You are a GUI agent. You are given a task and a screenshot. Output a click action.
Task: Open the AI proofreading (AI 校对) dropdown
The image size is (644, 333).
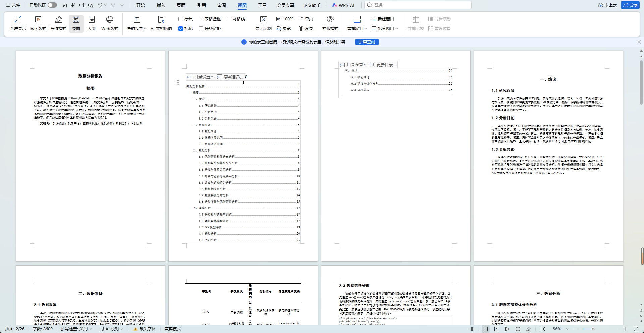click(111, 329)
